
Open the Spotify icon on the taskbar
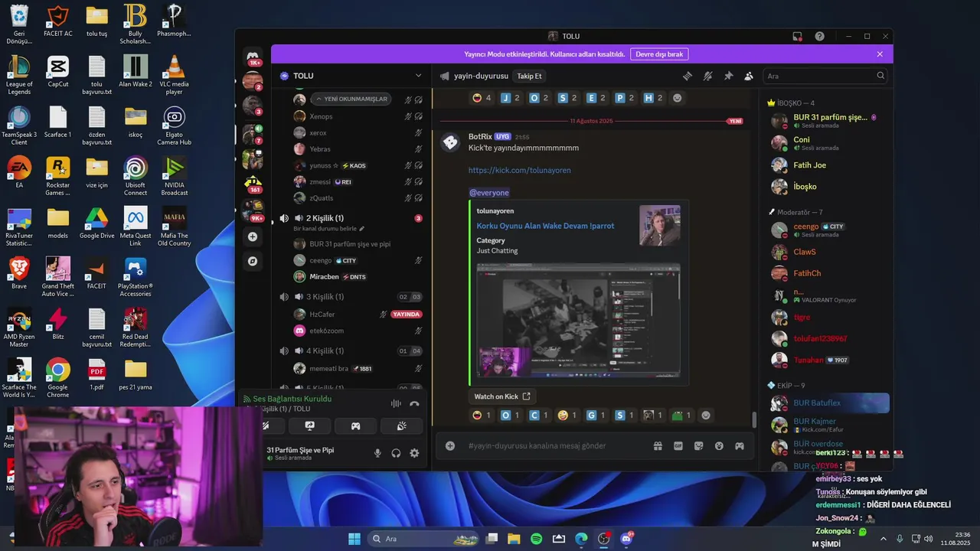tap(537, 539)
